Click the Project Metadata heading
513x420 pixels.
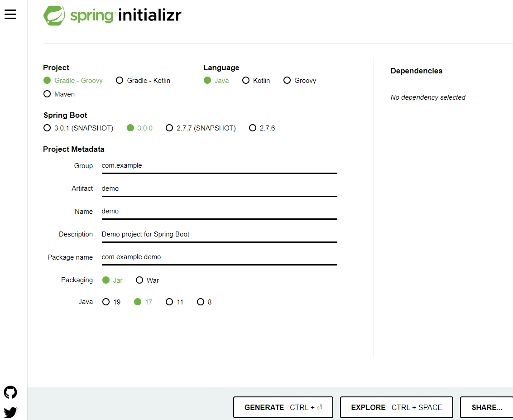pyautogui.click(x=74, y=149)
